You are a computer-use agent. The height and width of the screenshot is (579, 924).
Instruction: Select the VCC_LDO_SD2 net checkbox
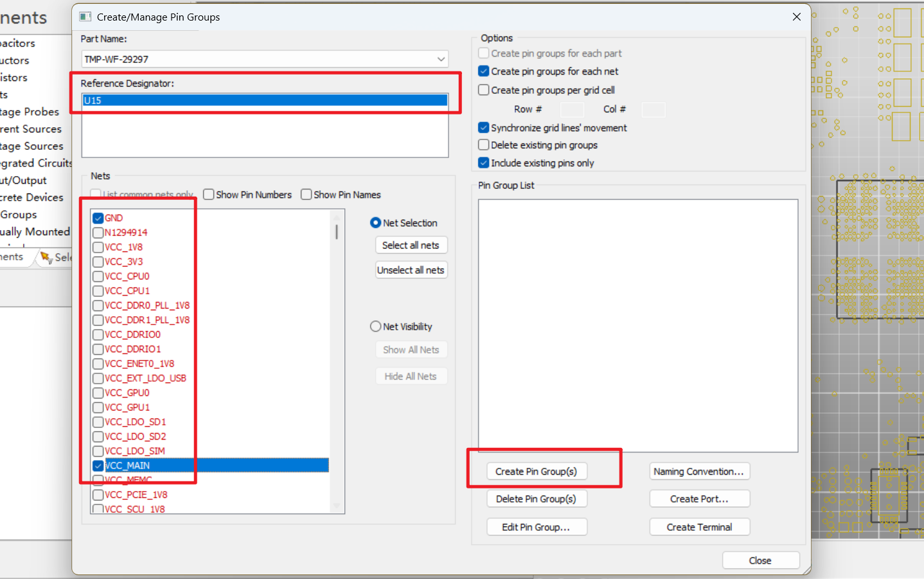[98, 437]
